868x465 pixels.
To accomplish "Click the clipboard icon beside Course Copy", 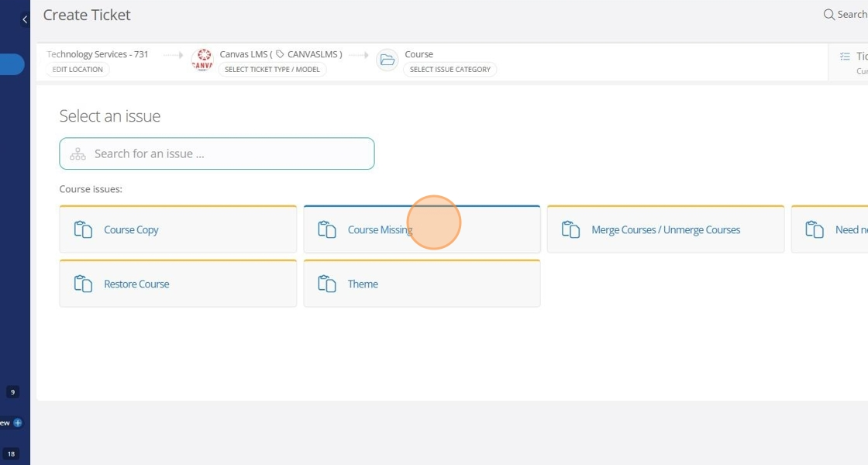I will click(83, 230).
